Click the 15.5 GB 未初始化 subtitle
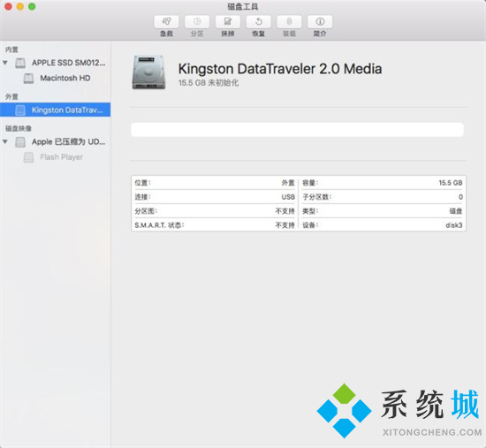This screenshot has height=448, width=486. pyautogui.click(x=209, y=83)
